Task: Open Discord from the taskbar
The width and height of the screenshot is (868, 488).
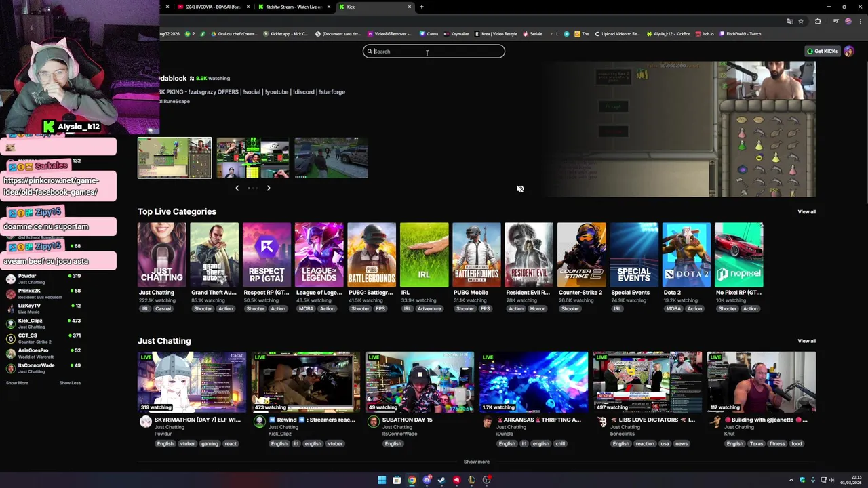Action: click(427, 481)
